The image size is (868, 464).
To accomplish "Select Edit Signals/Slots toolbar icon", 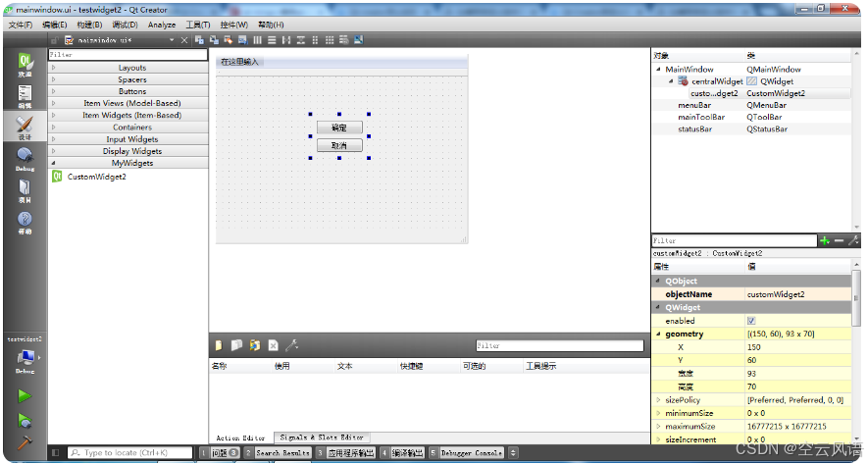I will [x=214, y=40].
